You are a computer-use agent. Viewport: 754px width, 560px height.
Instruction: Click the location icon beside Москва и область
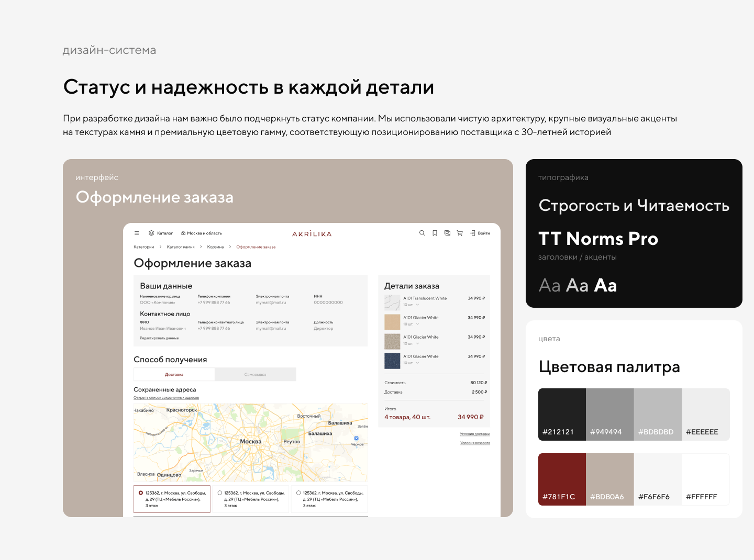click(x=183, y=233)
